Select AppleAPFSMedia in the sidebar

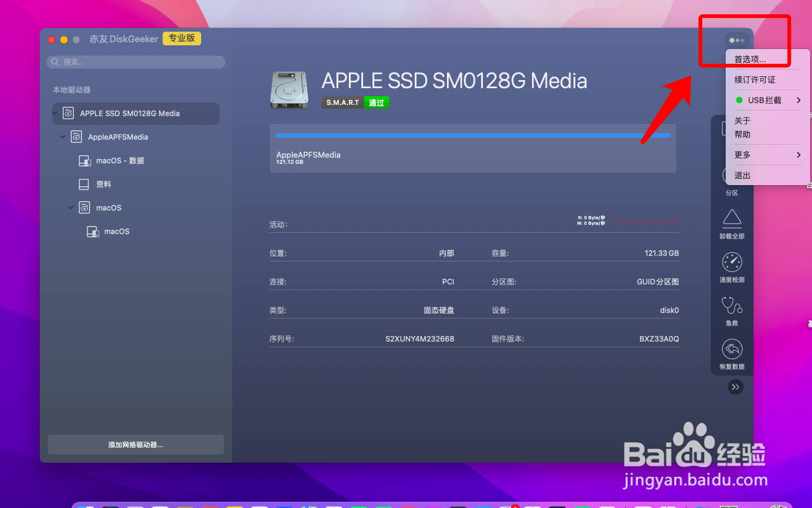(118, 137)
